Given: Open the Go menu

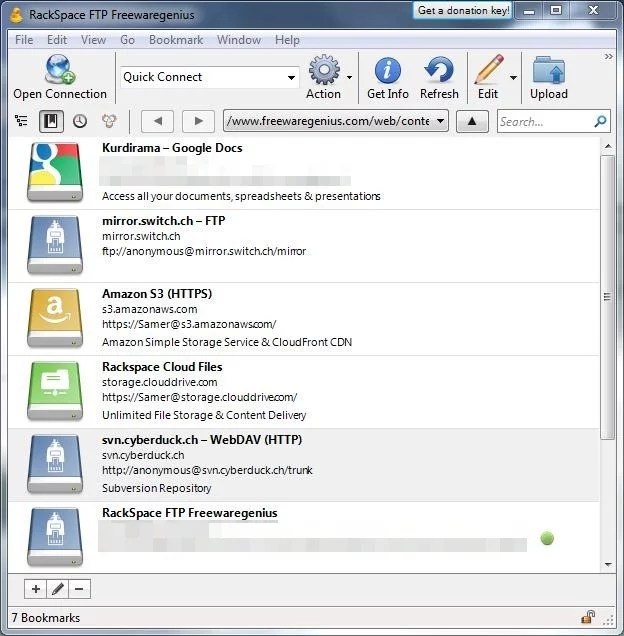Looking at the screenshot, I should (127, 40).
